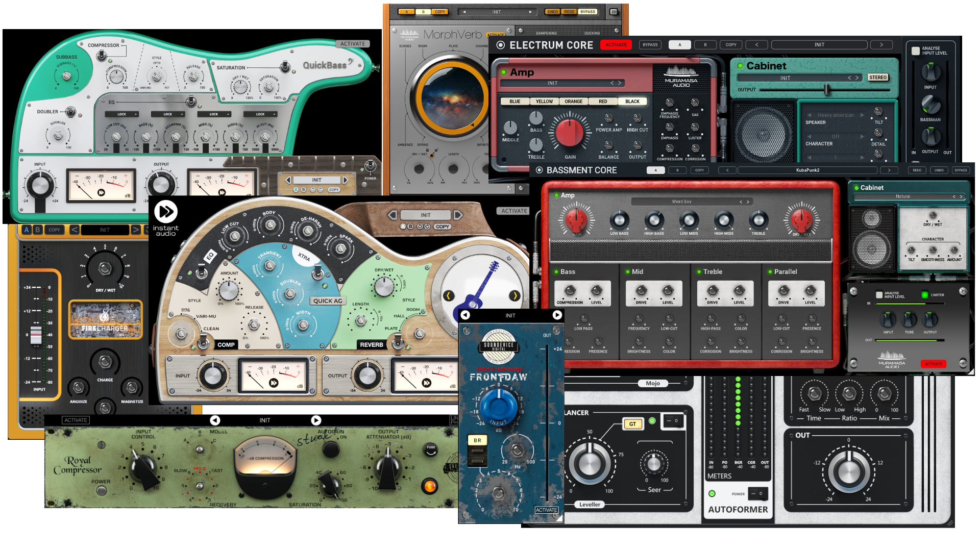
Task: Click the Firecharger logo display
Action: point(105,319)
